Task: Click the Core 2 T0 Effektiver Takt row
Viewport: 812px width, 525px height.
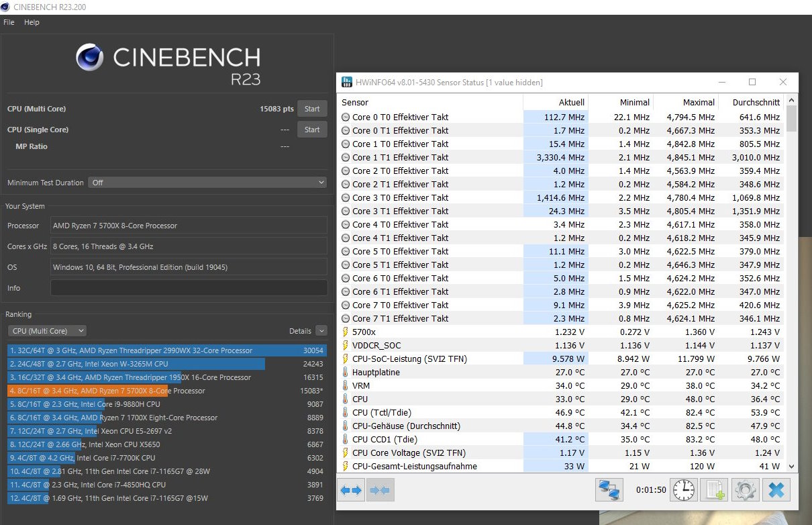Action: 561,171
